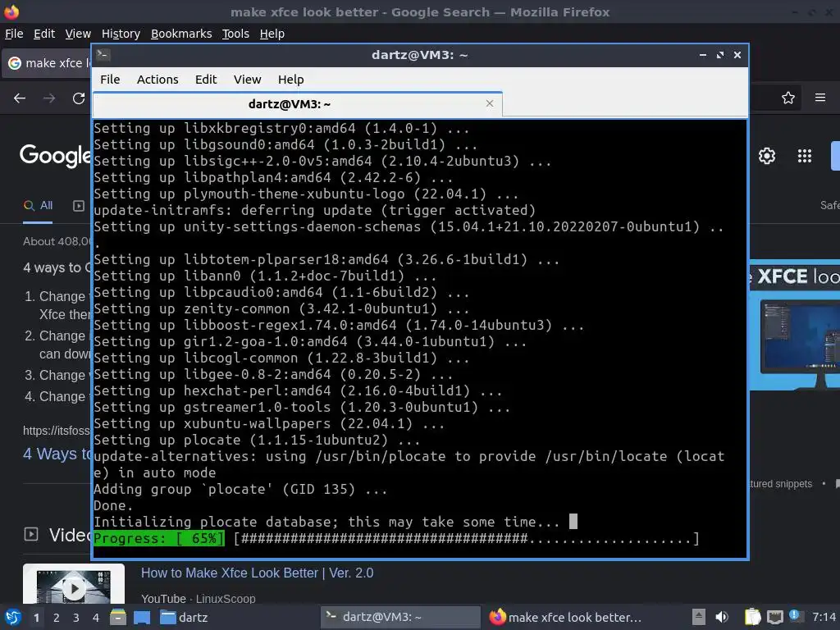This screenshot has height=630, width=840.
Task: Click the Videos section icon on Google page
Action: [x=31, y=534]
